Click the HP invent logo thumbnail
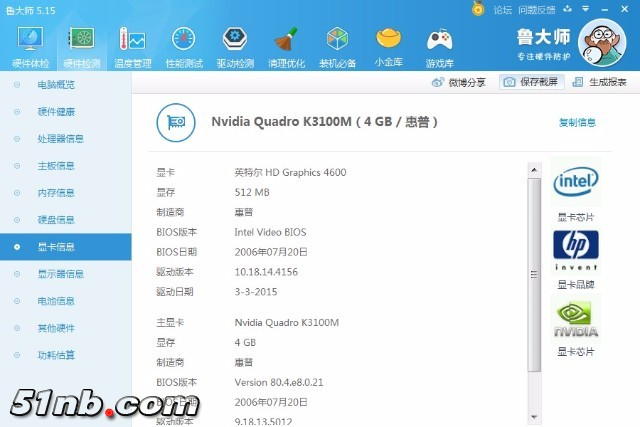Viewport: 640px width, 427px height. [x=576, y=250]
